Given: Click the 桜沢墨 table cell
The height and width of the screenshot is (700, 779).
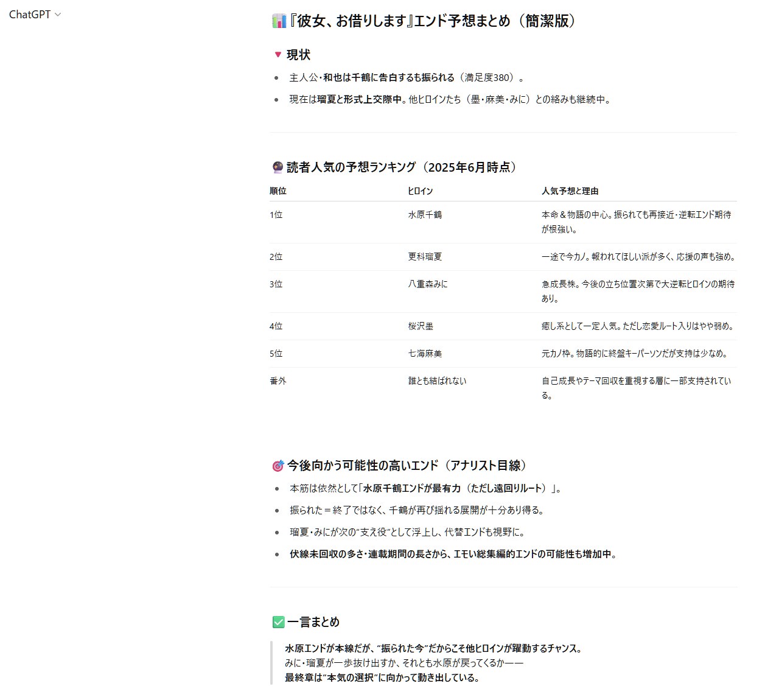Looking at the screenshot, I should coord(421,326).
